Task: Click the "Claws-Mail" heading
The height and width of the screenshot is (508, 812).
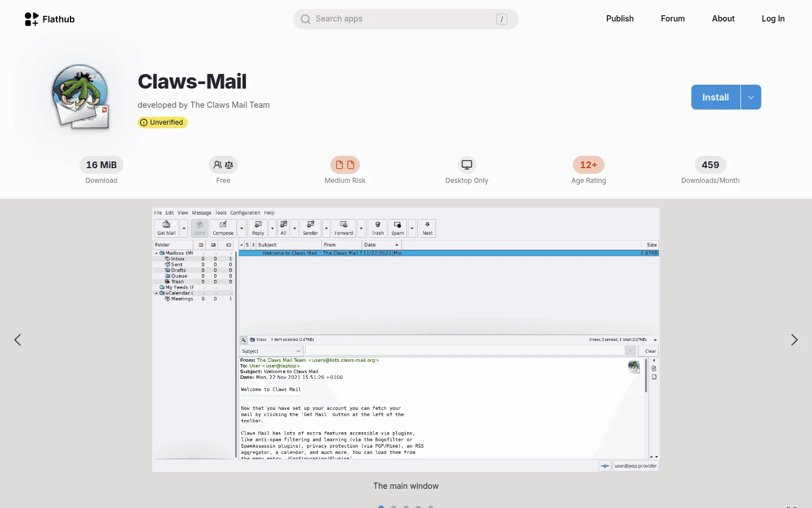Action: click(x=192, y=81)
